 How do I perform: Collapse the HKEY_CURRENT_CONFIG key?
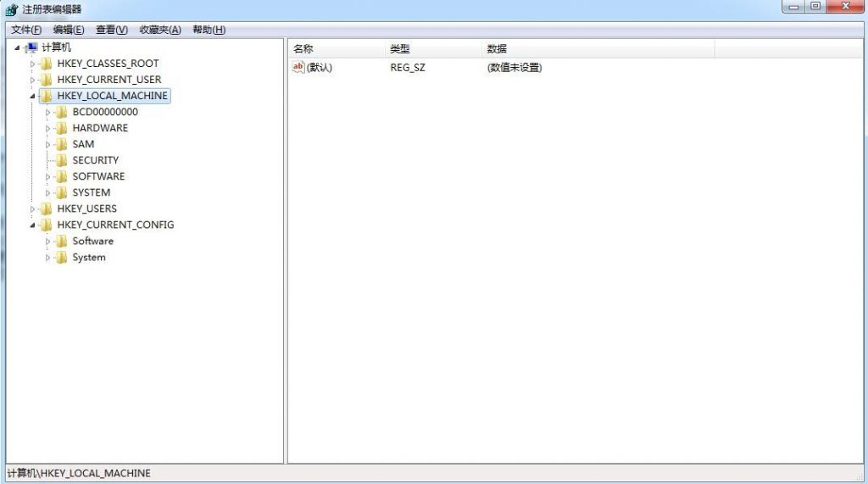click(32, 225)
